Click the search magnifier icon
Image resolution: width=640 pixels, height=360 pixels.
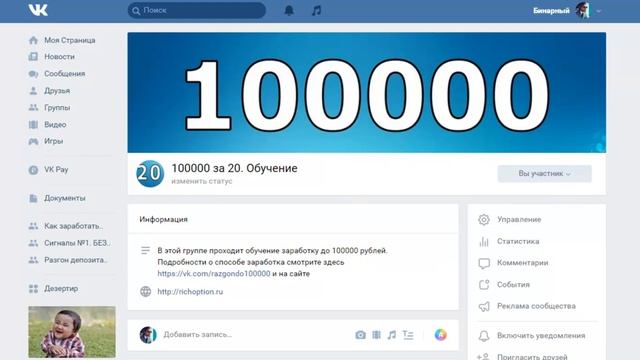136,11
